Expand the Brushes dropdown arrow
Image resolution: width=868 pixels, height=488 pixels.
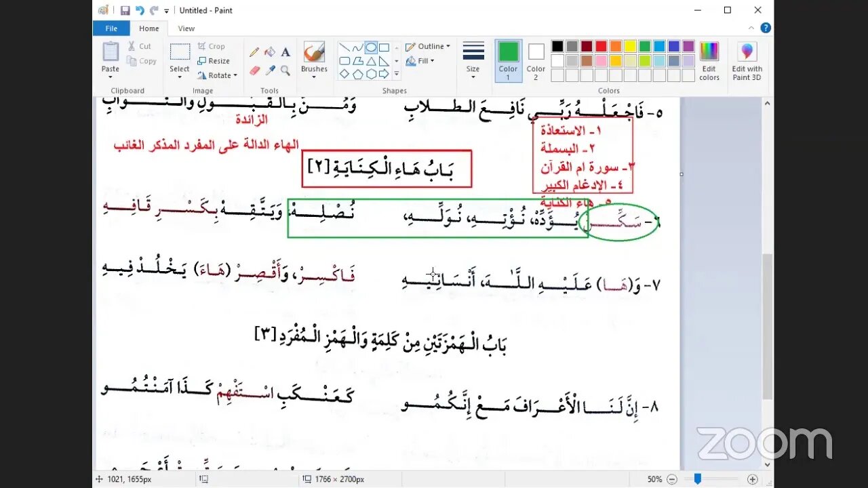tap(314, 77)
